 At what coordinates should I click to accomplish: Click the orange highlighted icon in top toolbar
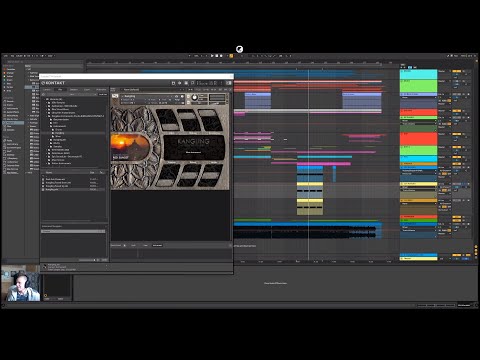click(x=231, y=56)
